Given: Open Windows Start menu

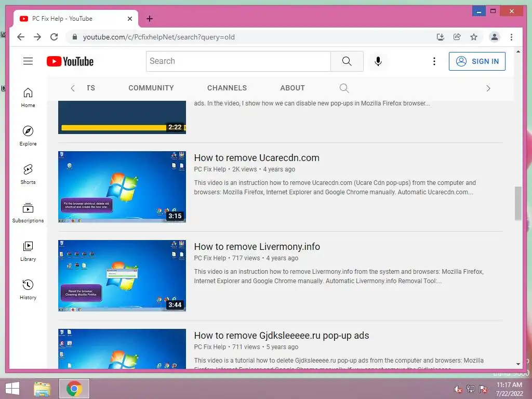Looking at the screenshot, I should click(12, 389).
